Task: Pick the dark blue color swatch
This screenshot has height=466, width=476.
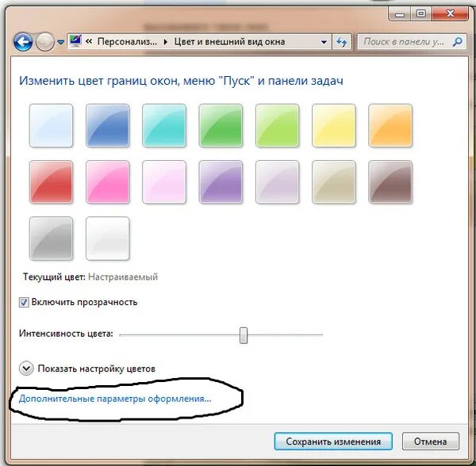Action: (x=107, y=125)
